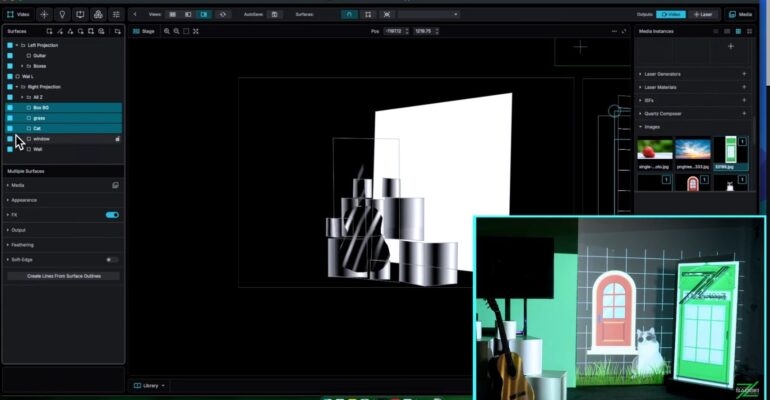Toggle visibility of Guitar surface

click(x=10, y=55)
